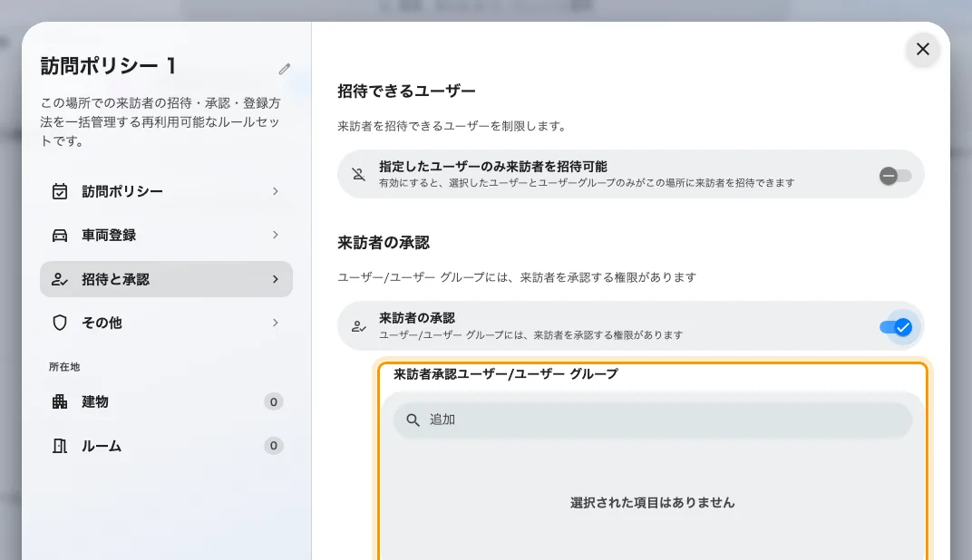Image resolution: width=972 pixels, height=560 pixels.
Task: Click the person-check icon beside 招待と承認
Action: tap(60, 279)
